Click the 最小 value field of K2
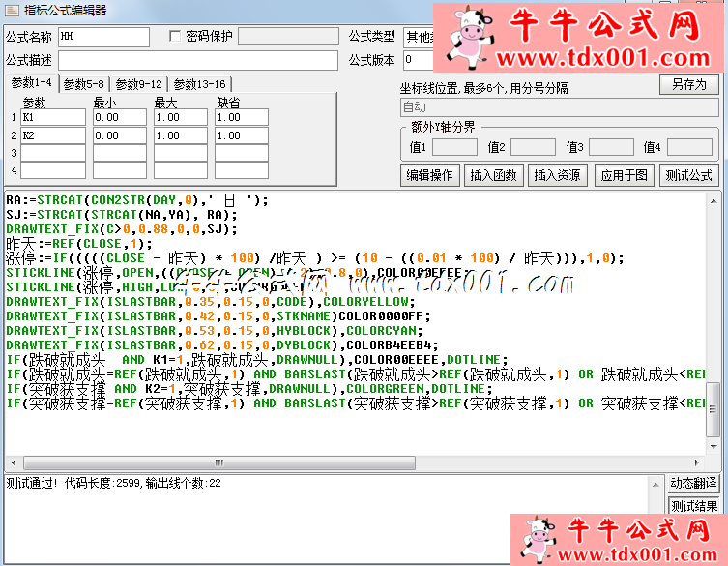The height and width of the screenshot is (566, 728). (x=120, y=135)
